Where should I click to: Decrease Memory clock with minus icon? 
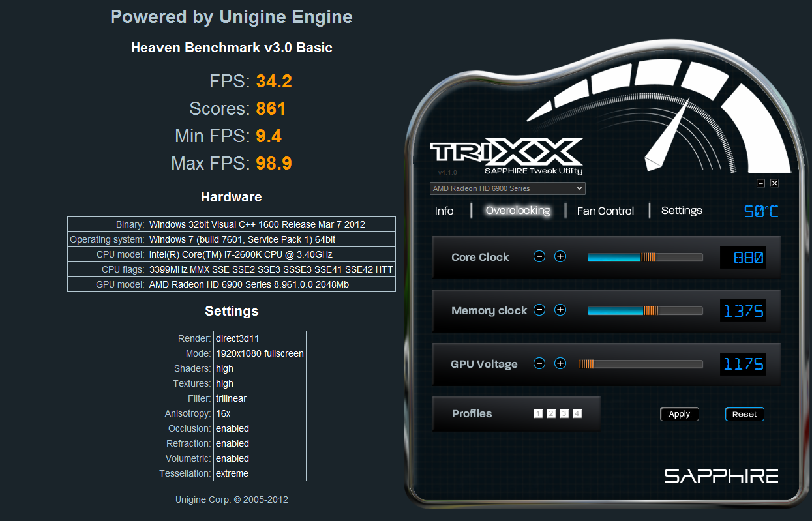pyautogui.click(x=539, y=310)
